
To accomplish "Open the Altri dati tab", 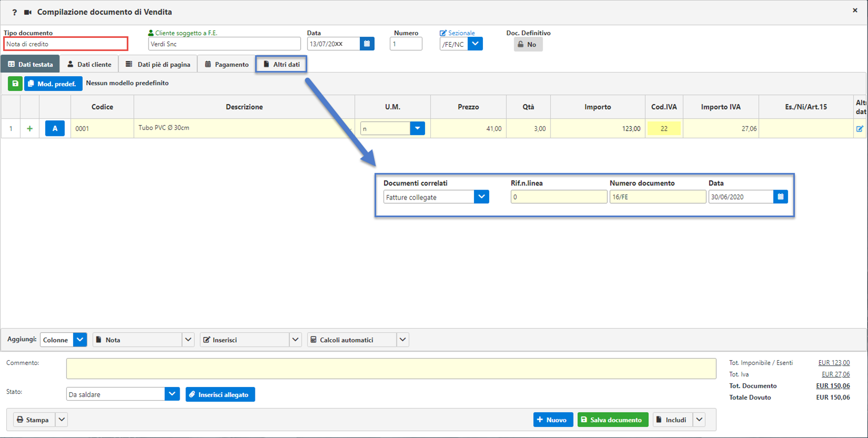I will [x=281, y=64].
